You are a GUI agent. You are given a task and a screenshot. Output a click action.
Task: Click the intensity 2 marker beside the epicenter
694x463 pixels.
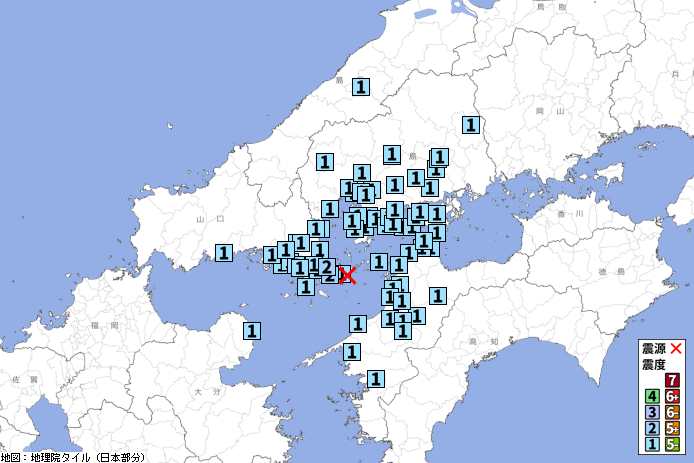click(x=326, y=267)
